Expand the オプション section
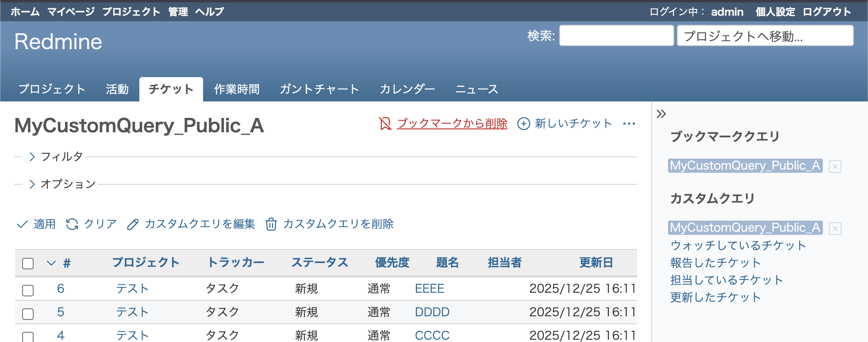The height and width of the screenshot is (342, 868). tap(32, 184)
